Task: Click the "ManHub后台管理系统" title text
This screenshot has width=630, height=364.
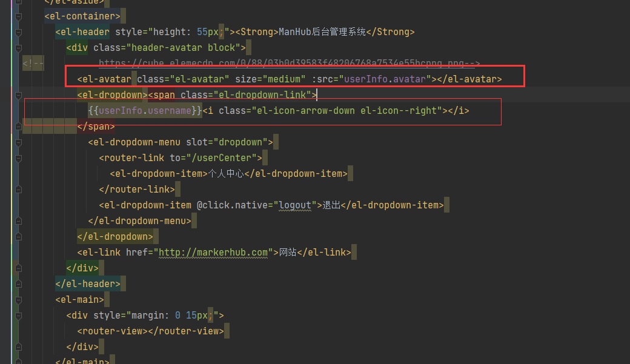Action: (x=322, y=31)
